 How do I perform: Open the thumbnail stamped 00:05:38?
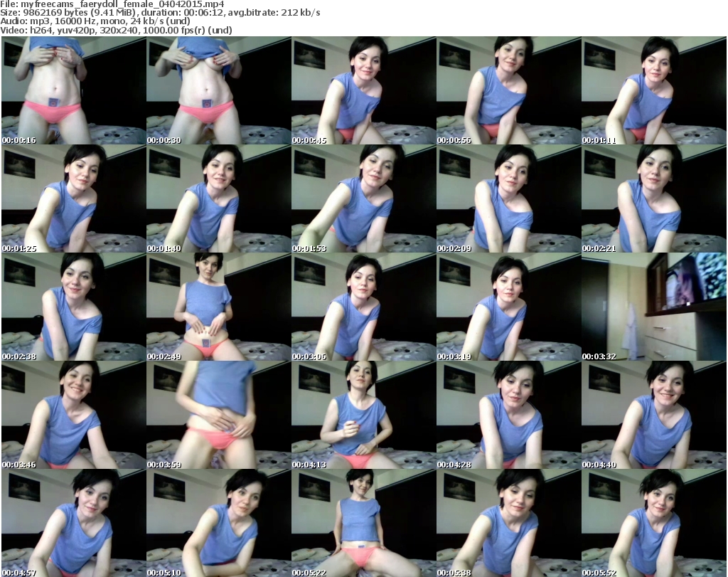tap(508, 523)
